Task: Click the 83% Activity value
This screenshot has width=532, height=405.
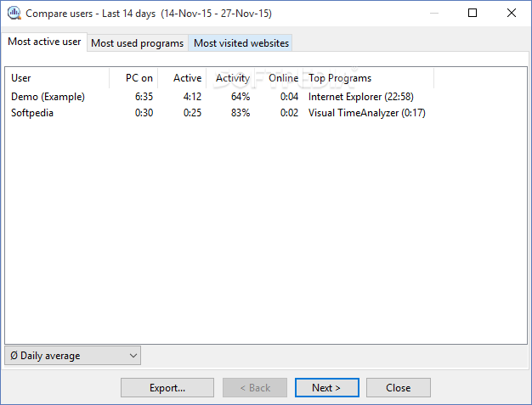Action: pyautogui.click(x=241, y=113)
